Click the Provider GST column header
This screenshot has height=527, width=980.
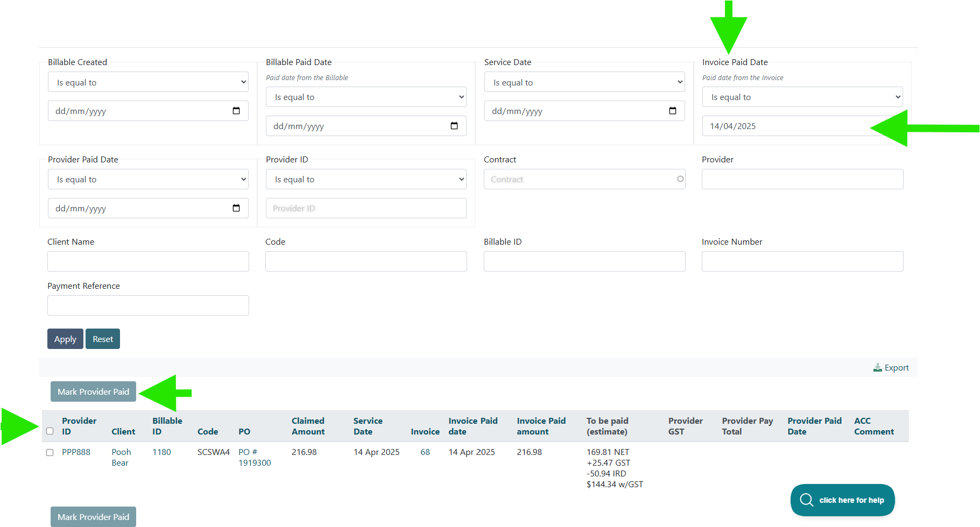coord(686,426)
